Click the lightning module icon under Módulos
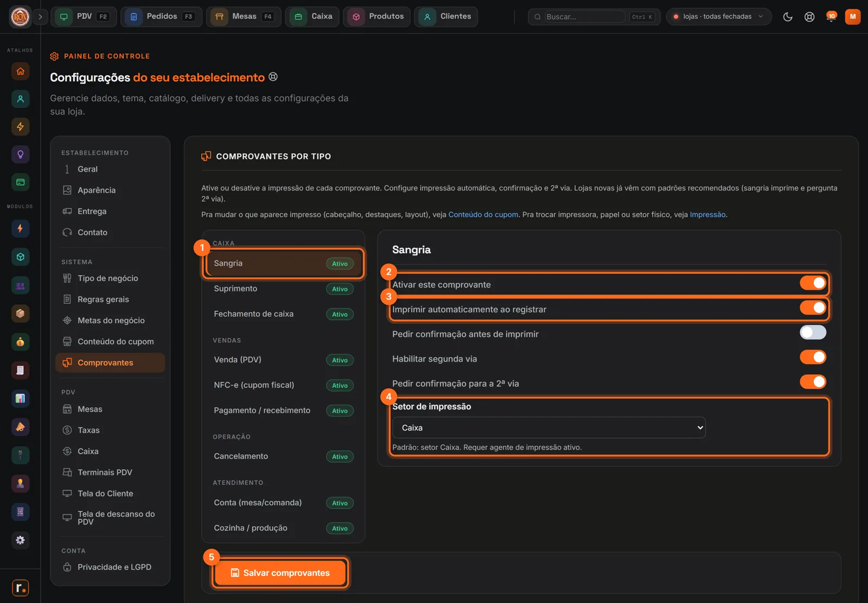The image size is (868, 603). pyautogui.click(x=20, y=228)
